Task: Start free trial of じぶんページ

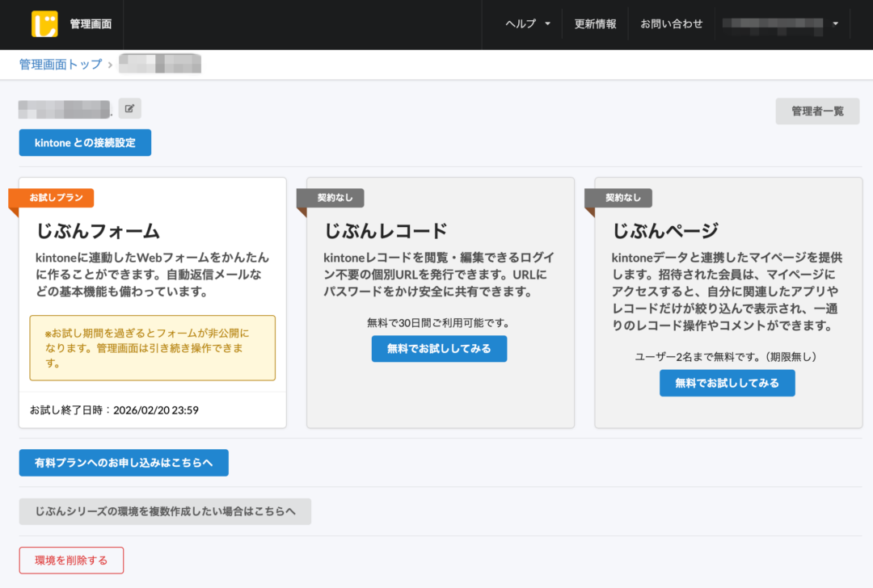Action: [x=726, y=383]
